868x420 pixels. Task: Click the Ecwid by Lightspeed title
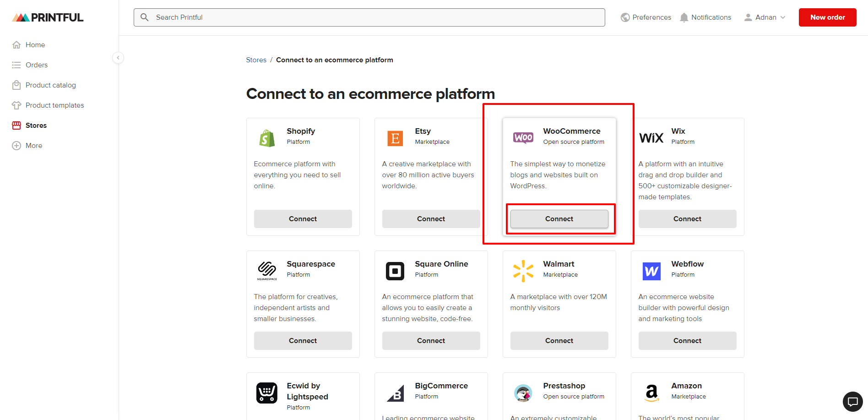307,391
